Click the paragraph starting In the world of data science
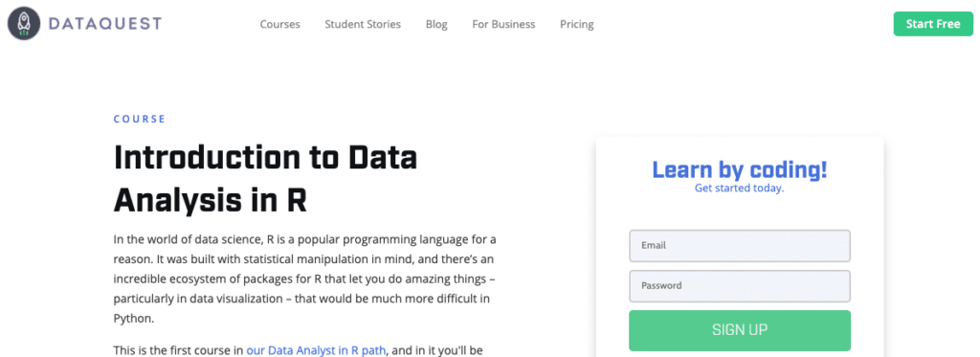The image size is (980, 357). coord(305,279)
